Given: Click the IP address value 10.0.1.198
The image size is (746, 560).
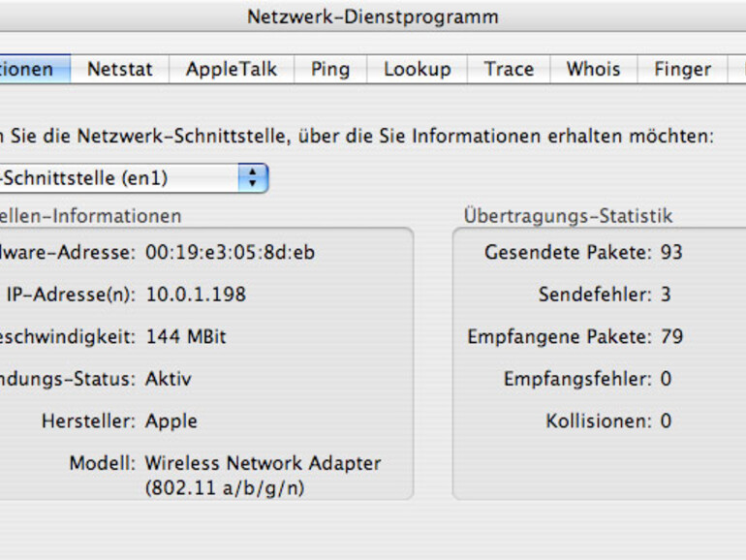Looking at the screenshot, I should [196, 295].
